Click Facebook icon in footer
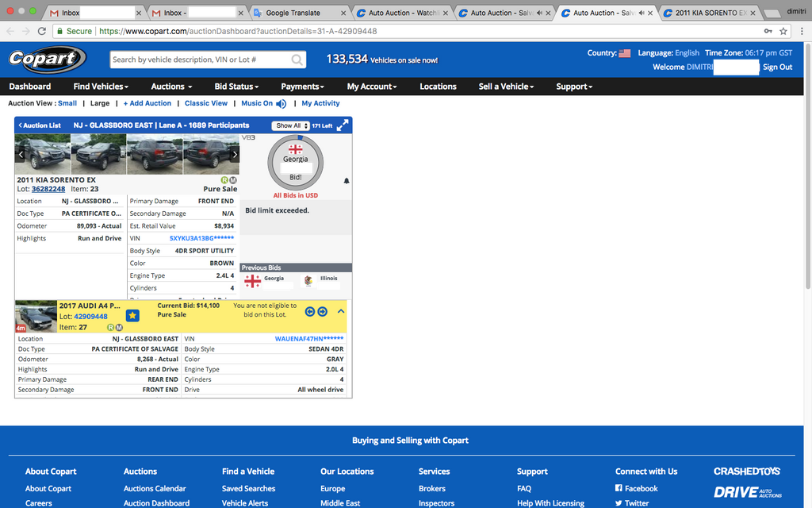This screenshot has width=812, height=508. point(619,488)
